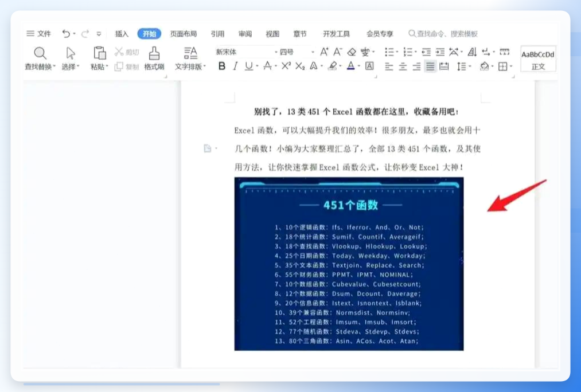Viewport: 581px width, 392px height.
Task: Open the 引用 tab
Action: pyautogui.click(x=217, y=34)
